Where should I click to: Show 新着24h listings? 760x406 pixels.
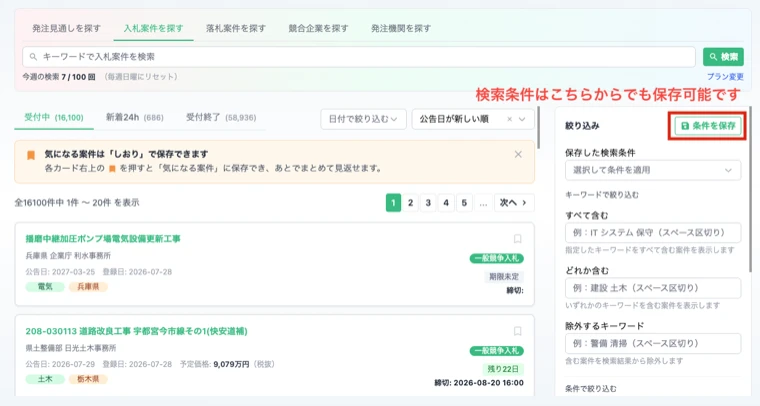[x=135, y=118]
